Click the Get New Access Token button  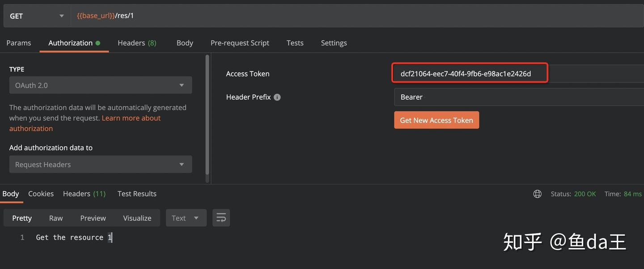tap(436, 120)
